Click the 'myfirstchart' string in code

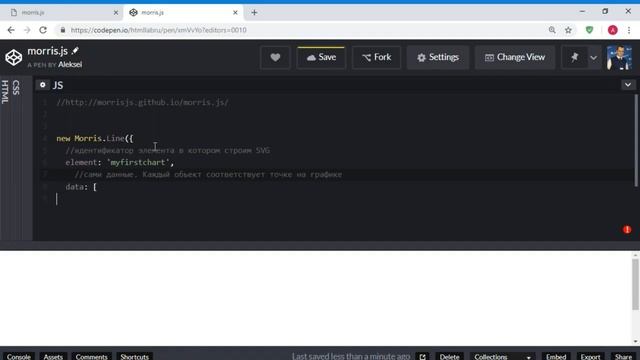click(x=138, y=162)
